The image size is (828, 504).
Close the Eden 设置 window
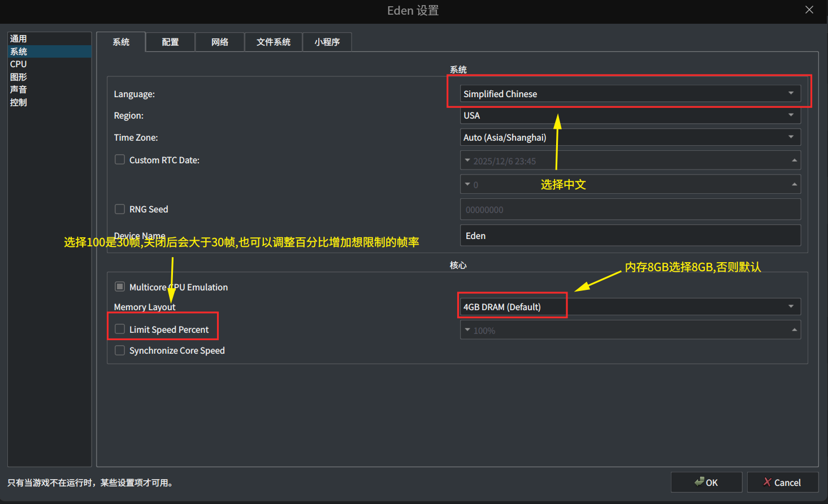tap(809, 10)
